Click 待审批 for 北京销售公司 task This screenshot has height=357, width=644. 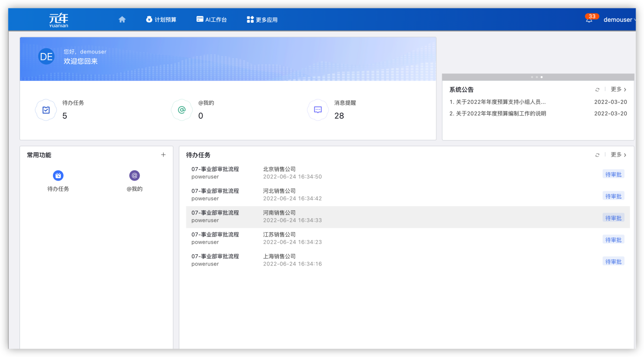613,175
